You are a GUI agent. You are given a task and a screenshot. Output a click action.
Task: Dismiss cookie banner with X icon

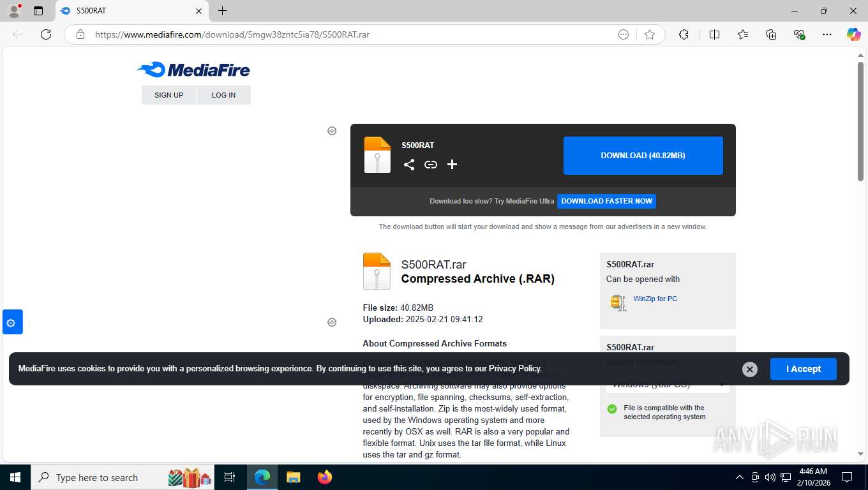[750, 369]
